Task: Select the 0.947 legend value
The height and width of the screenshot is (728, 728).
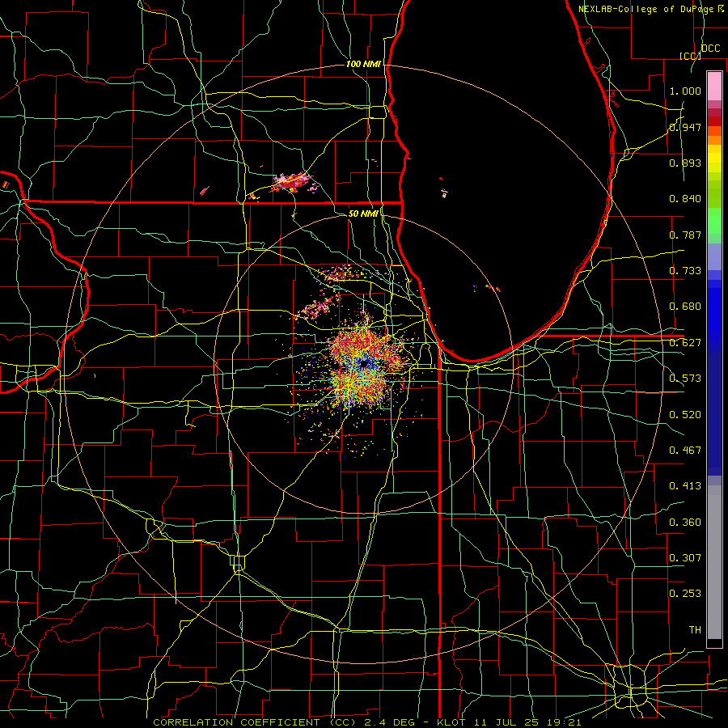Action: click(x=685, y=127)
